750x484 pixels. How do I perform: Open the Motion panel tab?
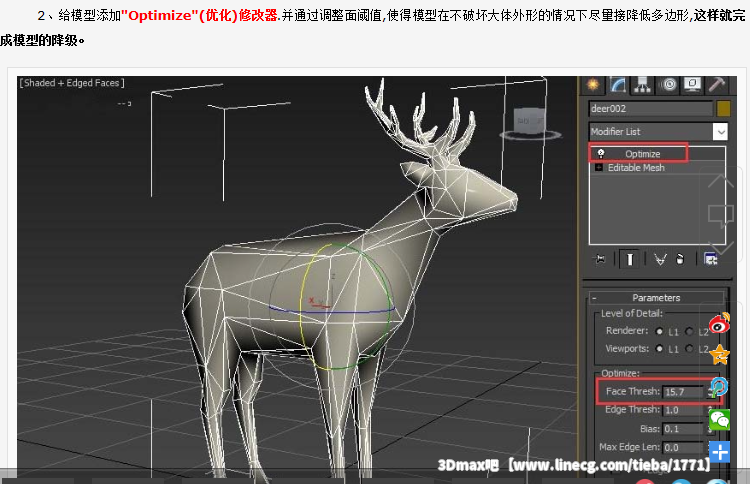669,85
